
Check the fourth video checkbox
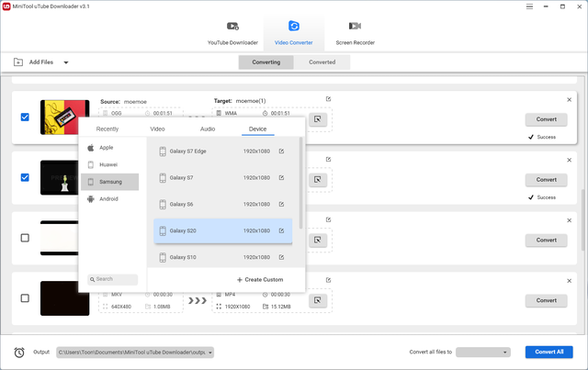tap(25, 298)
